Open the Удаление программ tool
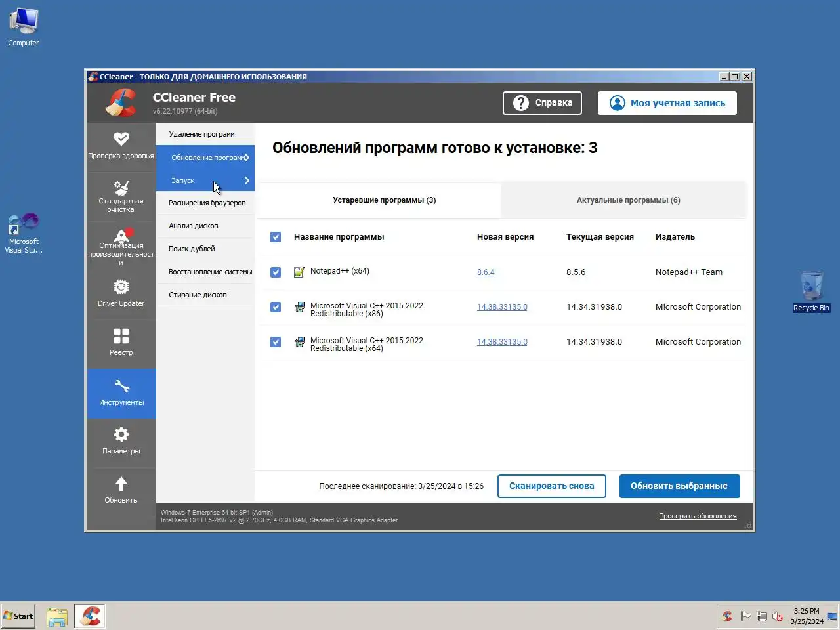 click(x=205, y=134)
